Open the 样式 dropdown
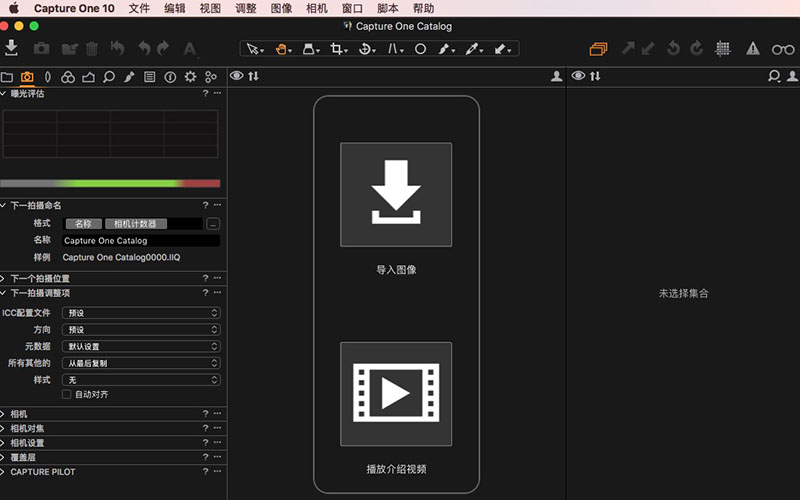This screenshot has height=500, width=800. tap(141, 380)
